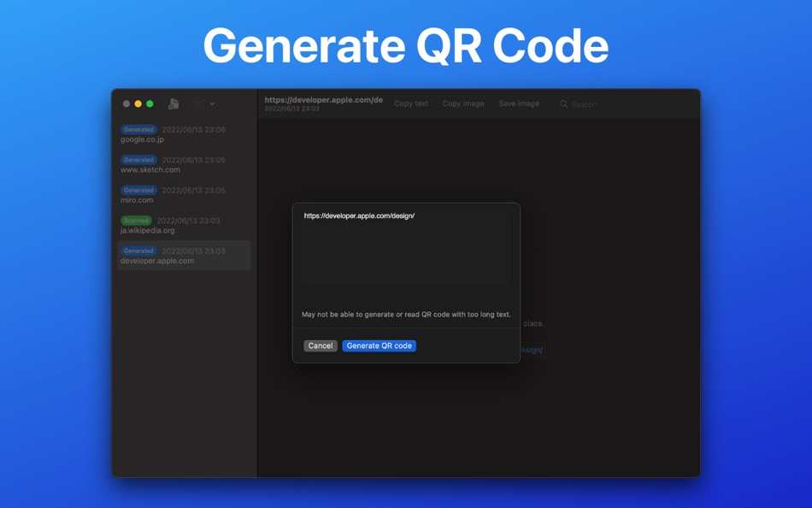Click into the URL text area
Viewport: 812px width, 508px height.
(406, 248)
